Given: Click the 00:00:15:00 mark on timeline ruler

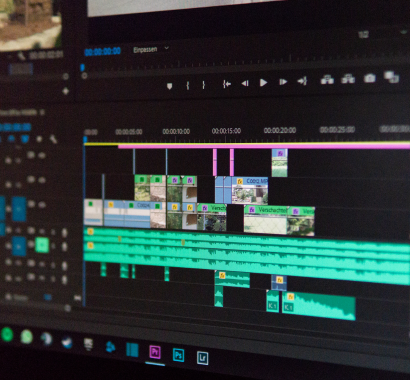Looking at the screenshot, I should [226, 131].
